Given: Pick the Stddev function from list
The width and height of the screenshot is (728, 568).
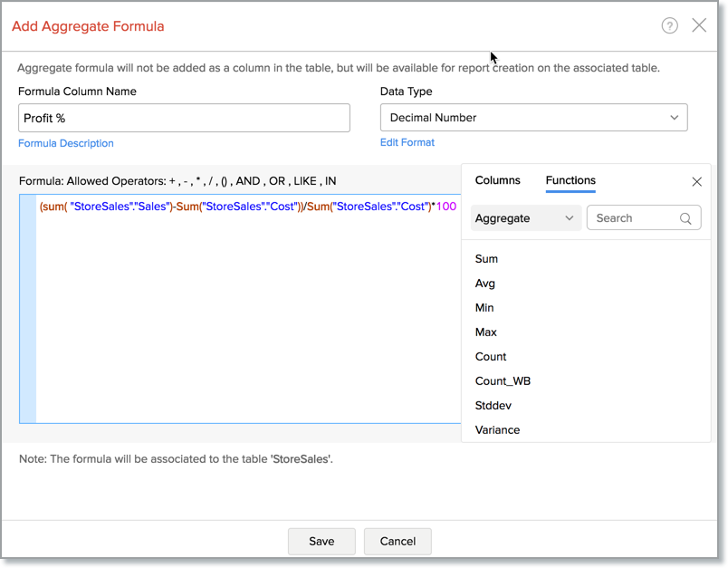Looking at the screenshot, I should [493, 406].
